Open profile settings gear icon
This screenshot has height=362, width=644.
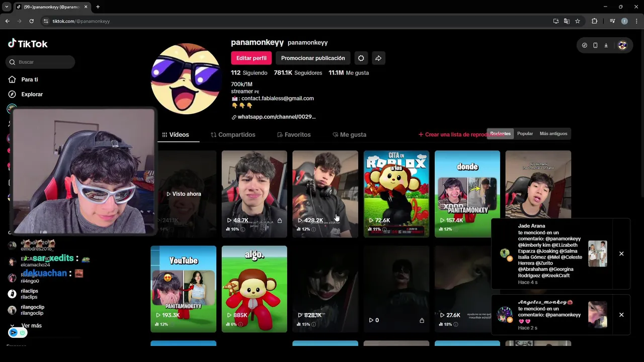(361, 58)
